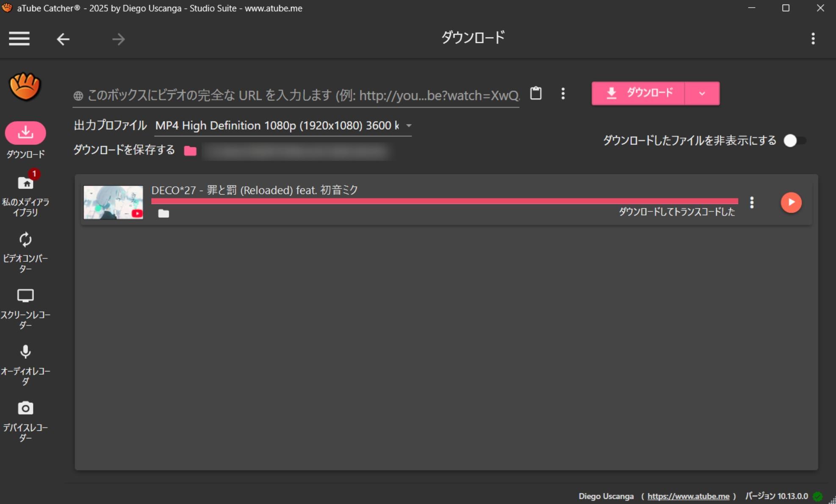This screenshot has width=836, height=504.
Task: Open https://www.atube.me link in footer
Action: pyautogui.click(x=688, y=496)
